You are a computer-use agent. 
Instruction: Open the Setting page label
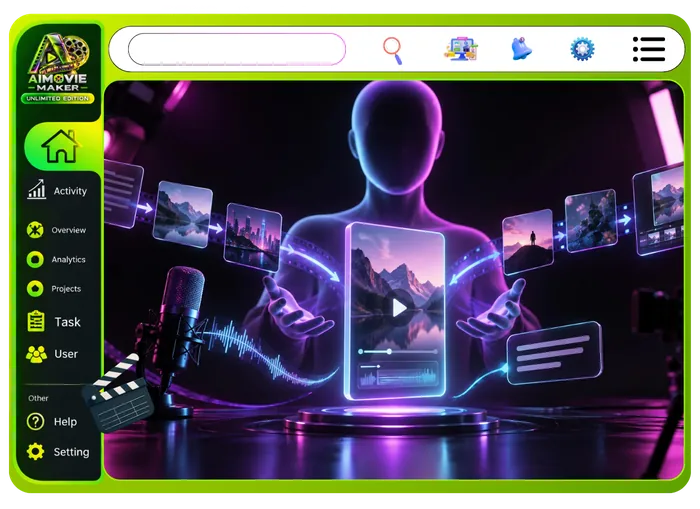click(71, 452)
